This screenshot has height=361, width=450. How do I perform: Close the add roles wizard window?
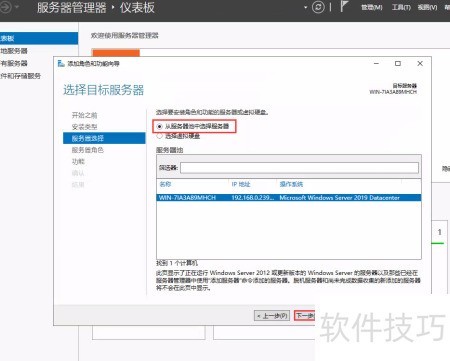420,63
